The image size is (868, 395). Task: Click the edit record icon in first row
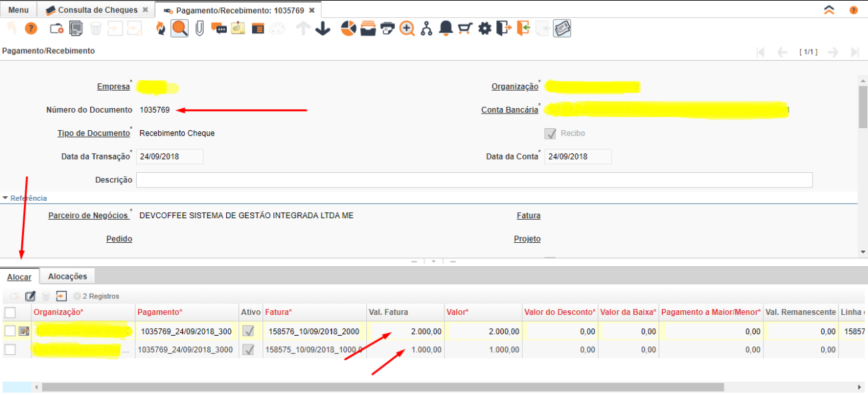pyautogui.click(x=24, y=331)
